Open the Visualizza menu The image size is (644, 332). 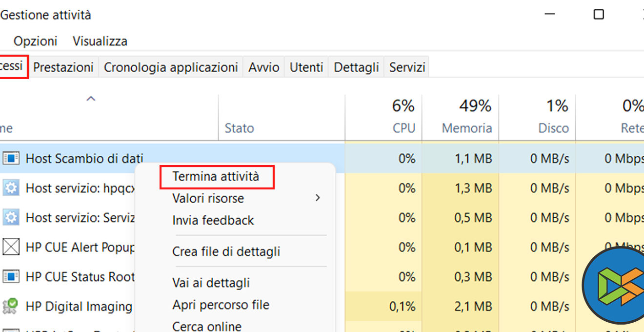pos(100,41)
